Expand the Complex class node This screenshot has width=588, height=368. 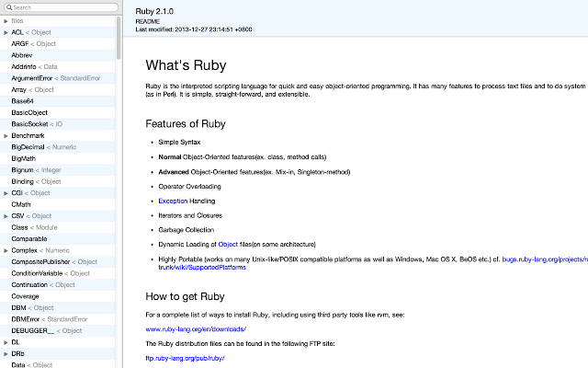[6, 251]
